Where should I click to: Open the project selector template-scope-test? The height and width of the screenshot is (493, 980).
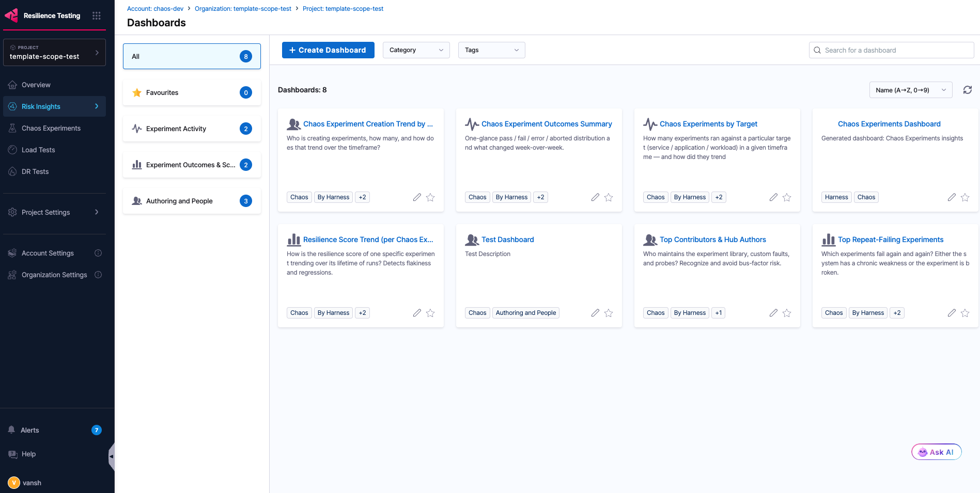pyautogui.click(x=54, y=53)
